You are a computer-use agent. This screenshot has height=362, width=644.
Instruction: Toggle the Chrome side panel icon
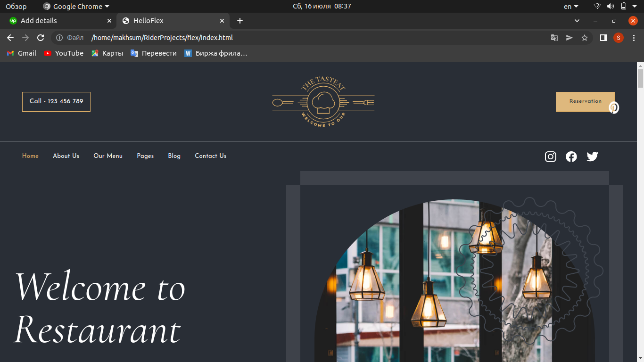coord(603,38)
